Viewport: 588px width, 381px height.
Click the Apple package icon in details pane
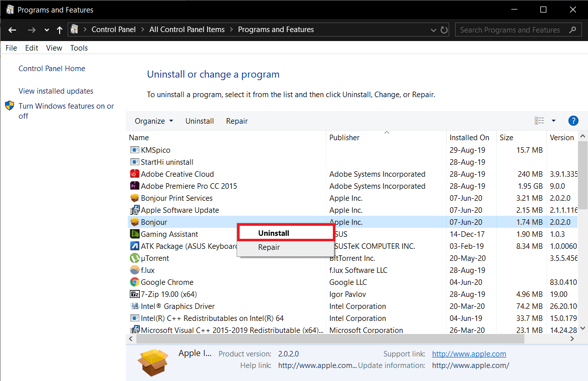coord(152,362)
